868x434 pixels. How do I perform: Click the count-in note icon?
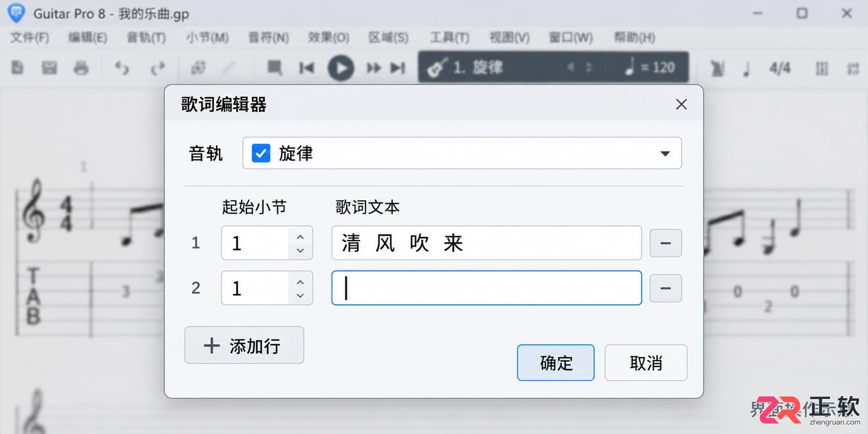[746, 68]
